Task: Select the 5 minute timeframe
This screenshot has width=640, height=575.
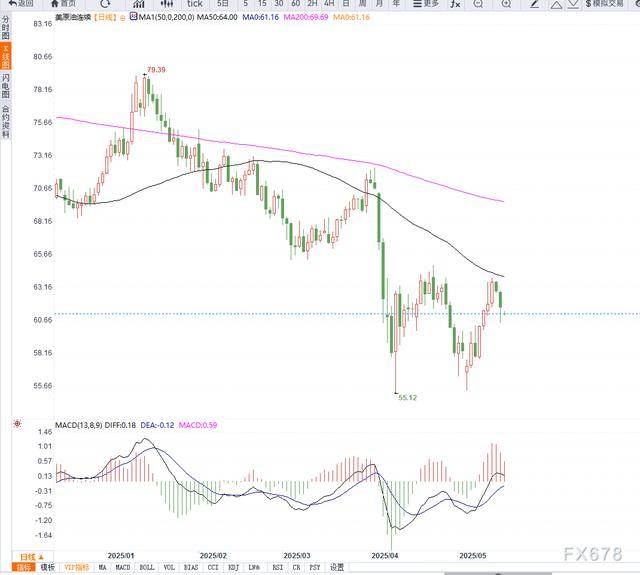Action: [x=245, y=3]
